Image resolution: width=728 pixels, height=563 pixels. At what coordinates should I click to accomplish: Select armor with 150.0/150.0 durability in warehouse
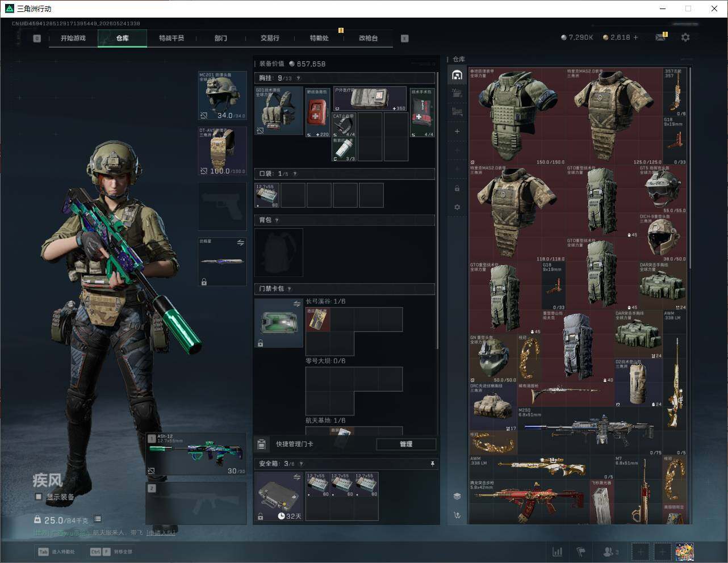tap(517, 117)
